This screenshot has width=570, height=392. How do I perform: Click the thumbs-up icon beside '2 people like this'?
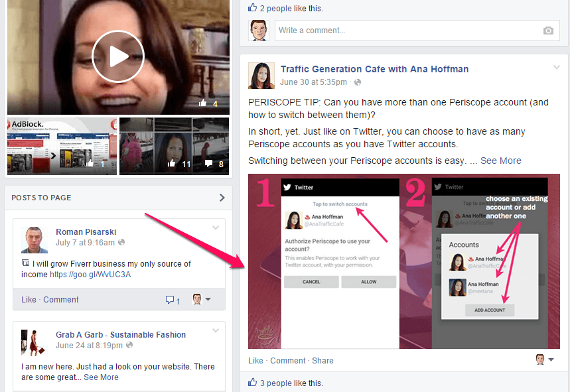tap(252, 8)
